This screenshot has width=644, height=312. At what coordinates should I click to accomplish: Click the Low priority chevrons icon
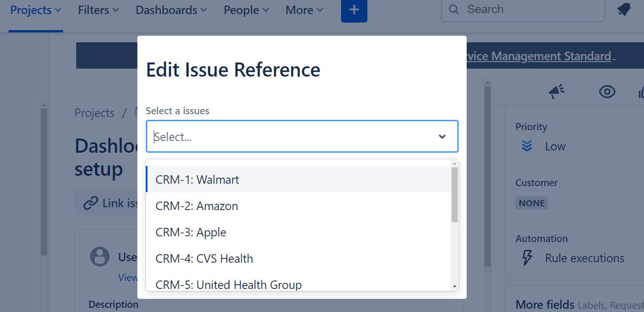527,146
